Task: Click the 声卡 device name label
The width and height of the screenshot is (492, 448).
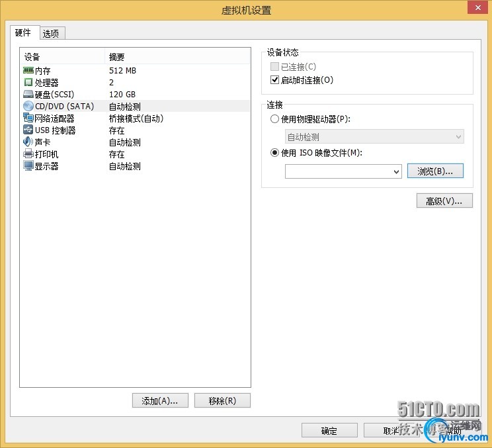Action: [x=43, y=142]
